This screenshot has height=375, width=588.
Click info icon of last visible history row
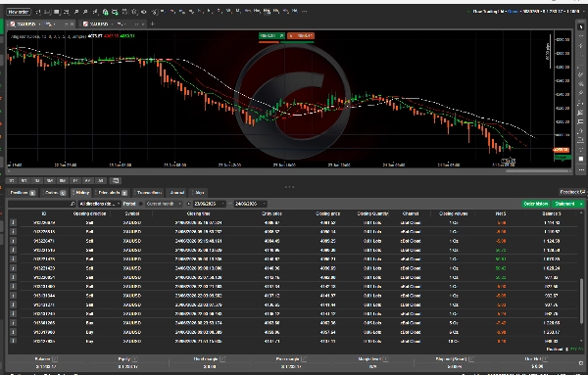tap(13, 341)
